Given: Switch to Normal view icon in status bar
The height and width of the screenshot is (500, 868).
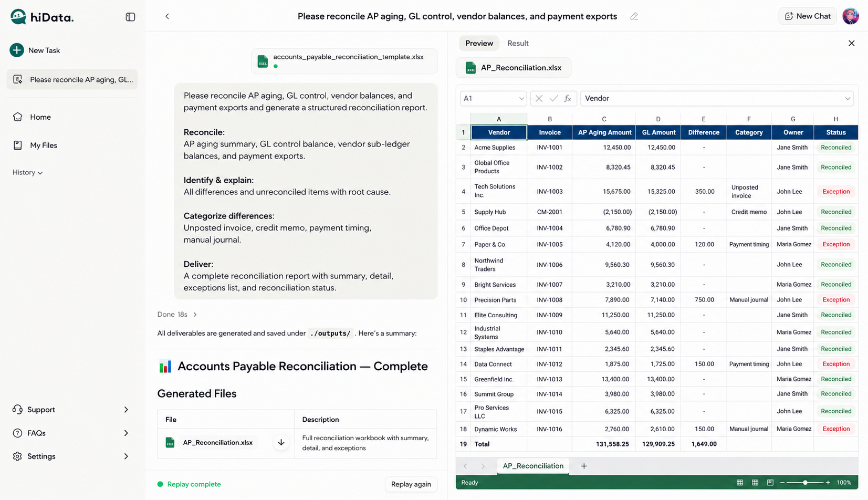Looking at the screenshot, I should pyautogui.click(x=739, y=483).
